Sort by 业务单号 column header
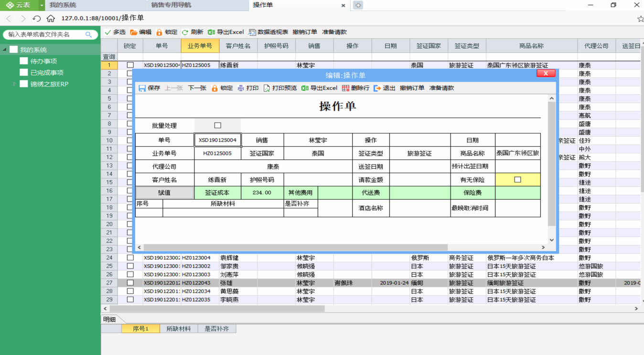 tap(200, 46)
